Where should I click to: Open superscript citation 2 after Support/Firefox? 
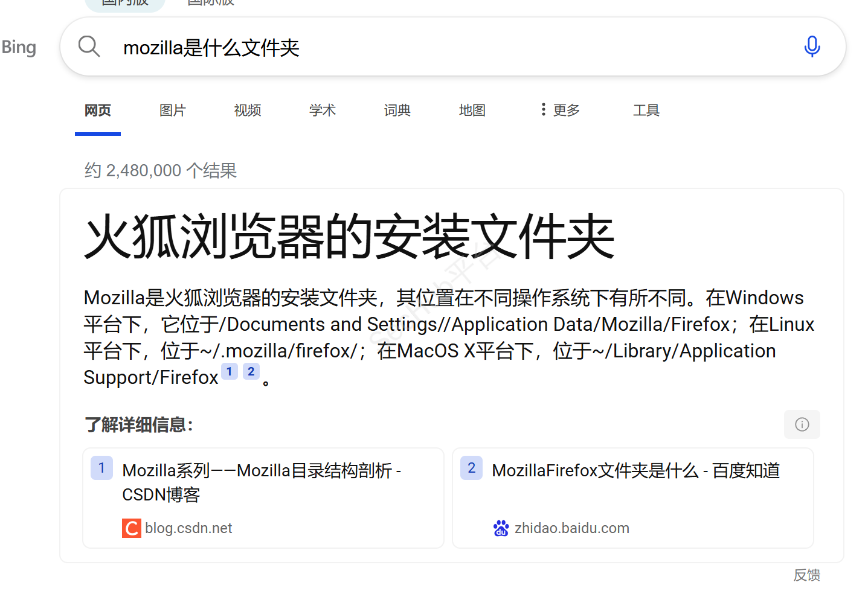pos(251,371)
